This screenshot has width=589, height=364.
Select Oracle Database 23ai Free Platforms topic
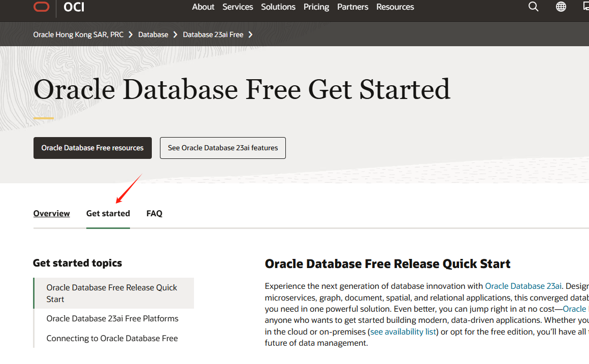click(112, 318)
